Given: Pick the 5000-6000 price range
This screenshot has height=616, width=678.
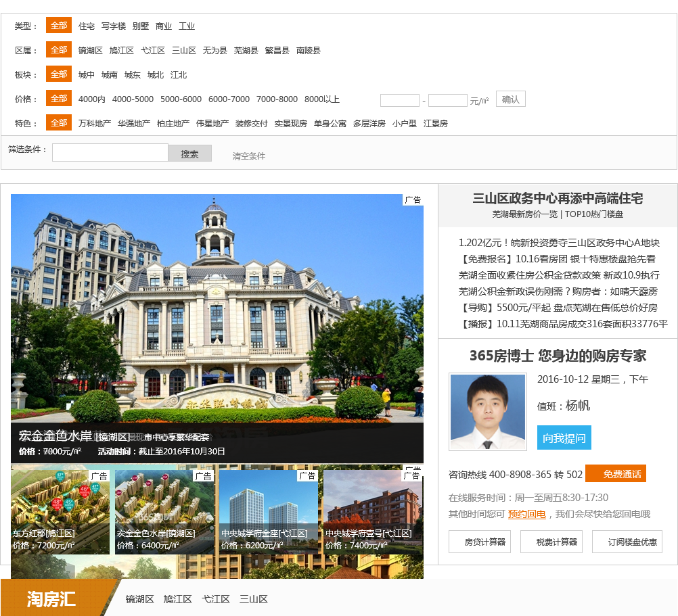Looking at the screenshot, I should coord(181,99).
